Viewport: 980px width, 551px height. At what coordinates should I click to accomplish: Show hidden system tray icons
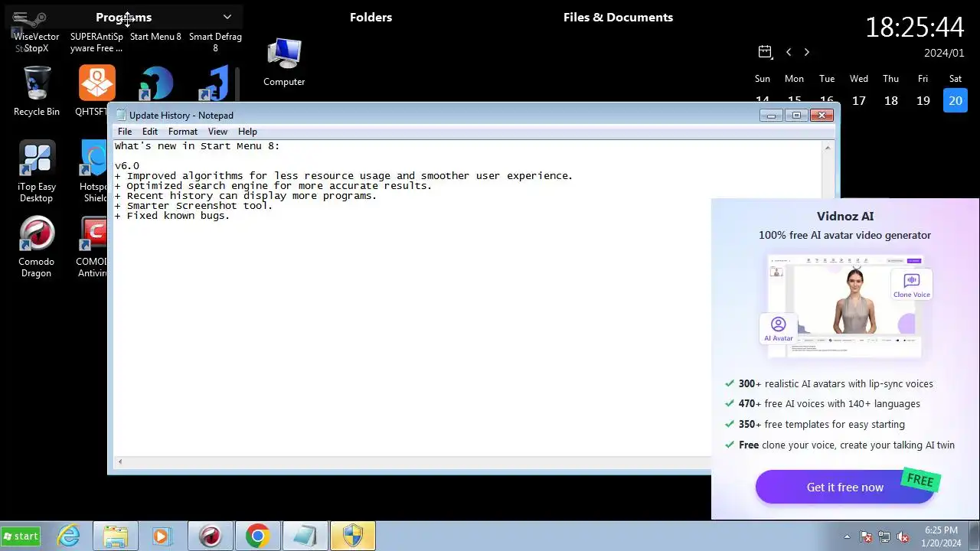847,536
